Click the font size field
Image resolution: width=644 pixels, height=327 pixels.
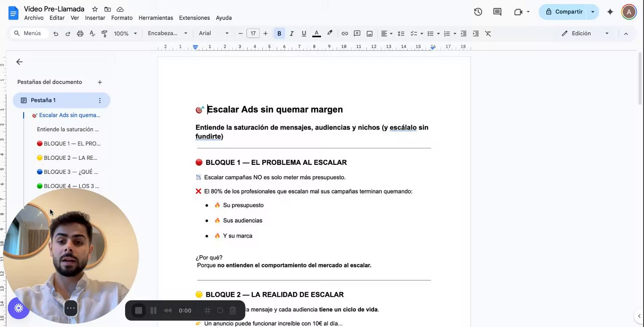(x=253, y=34)
